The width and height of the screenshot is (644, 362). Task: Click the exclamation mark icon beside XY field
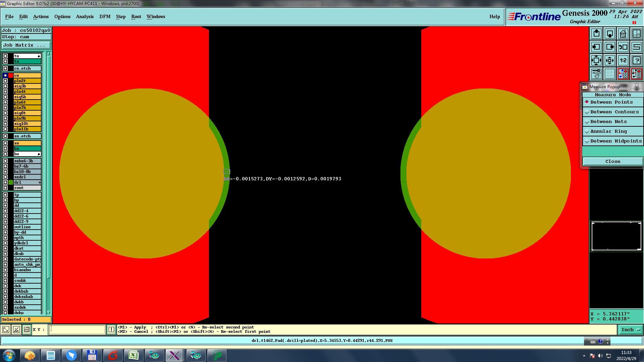click(111, 329)
